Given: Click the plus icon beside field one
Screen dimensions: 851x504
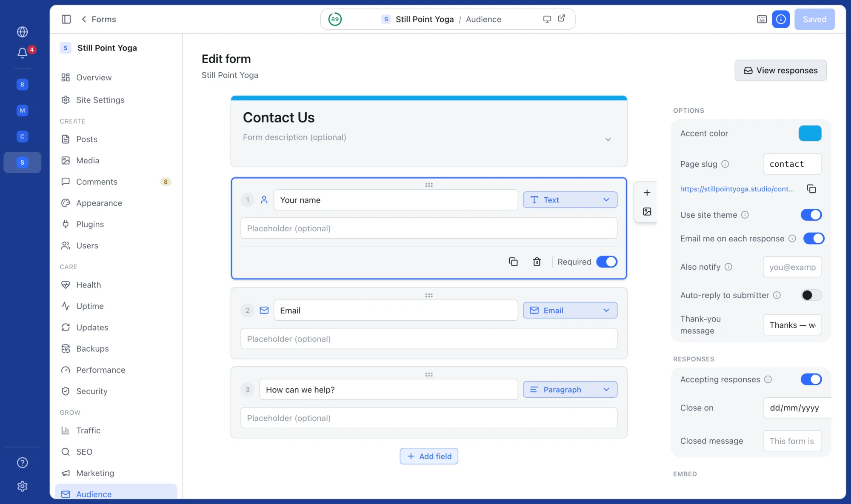Looking at the screenshot, I should 647,193.
